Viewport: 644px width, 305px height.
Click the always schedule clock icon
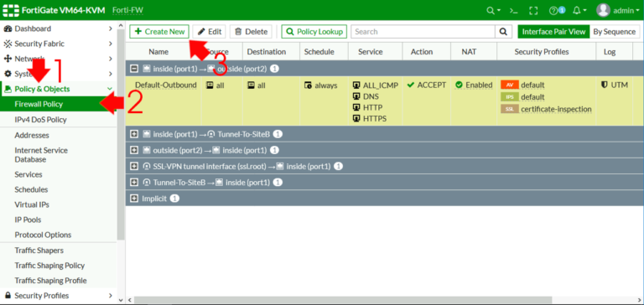308,85
